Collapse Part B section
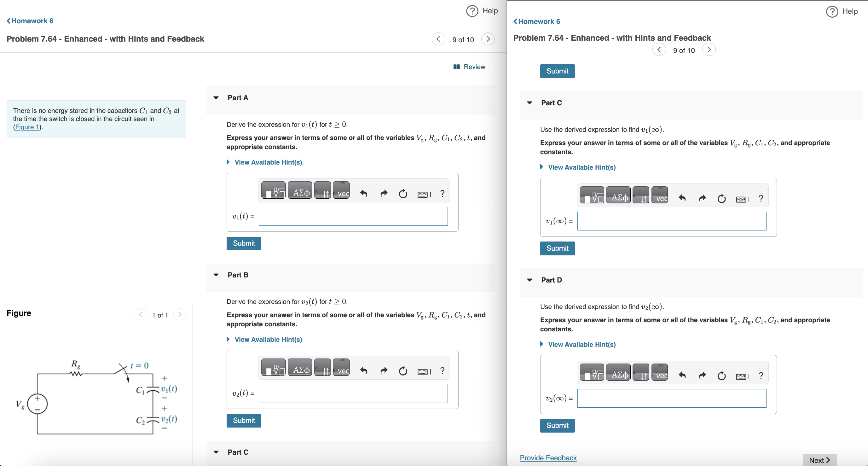The height and width of the screenshot is (466, 868). 216,275
